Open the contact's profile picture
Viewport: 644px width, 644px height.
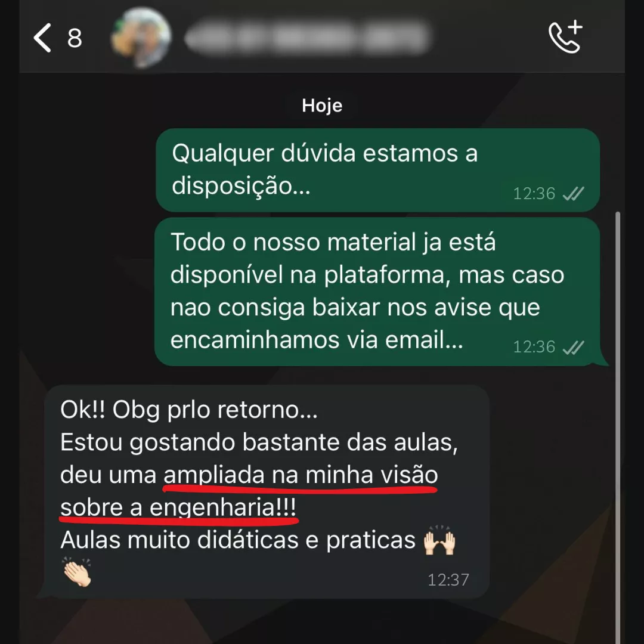pos(141,38)
